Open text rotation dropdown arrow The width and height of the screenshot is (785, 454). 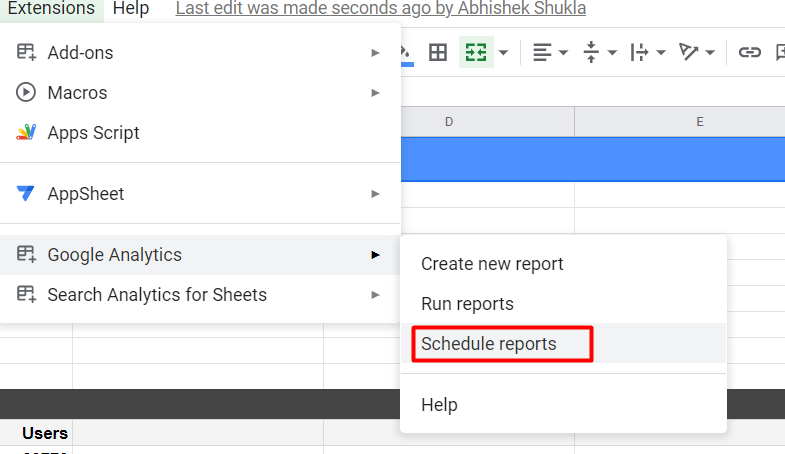[709, 52]
